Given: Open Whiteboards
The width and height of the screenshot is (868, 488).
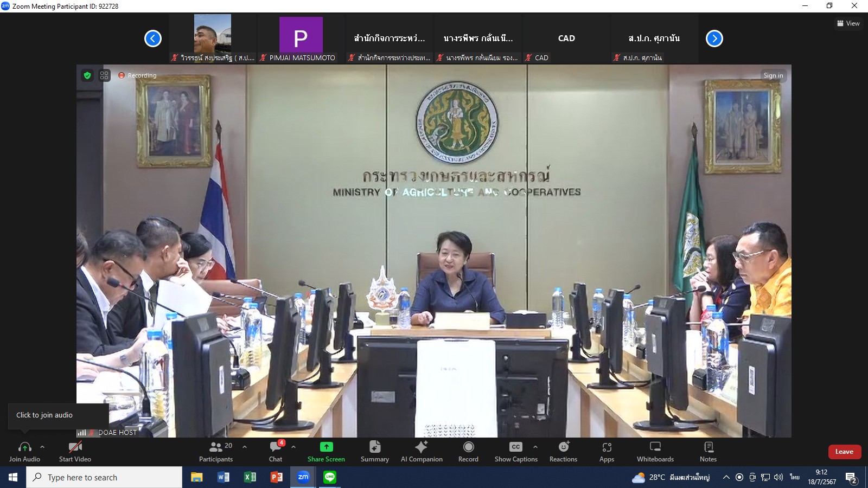Looking at the screenshot, I should pos(655,452).
